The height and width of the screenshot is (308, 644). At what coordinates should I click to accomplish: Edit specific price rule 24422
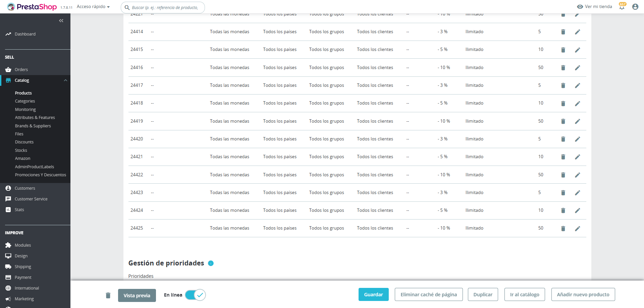(x=578, y=175)
